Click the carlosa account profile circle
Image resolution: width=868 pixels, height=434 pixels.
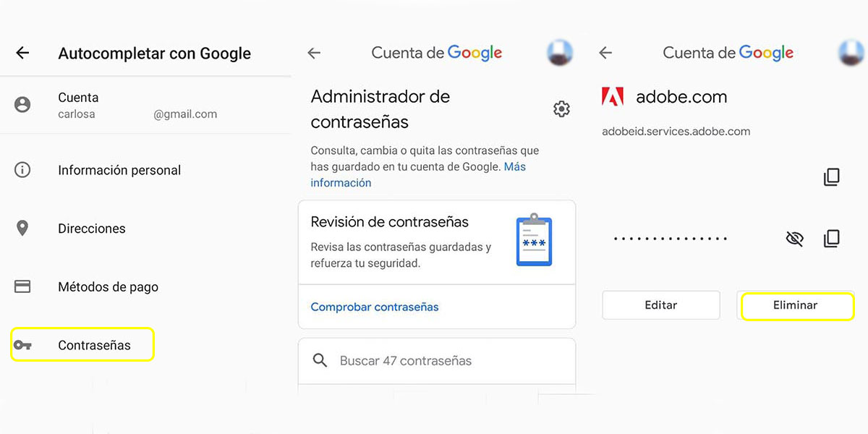(x=22, y=105)
